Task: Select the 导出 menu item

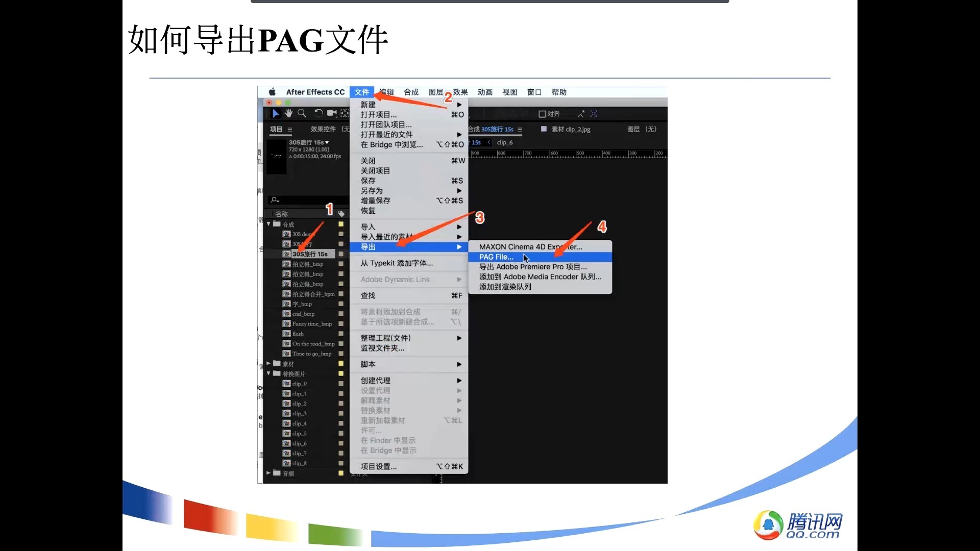Action: coord(409,247)
